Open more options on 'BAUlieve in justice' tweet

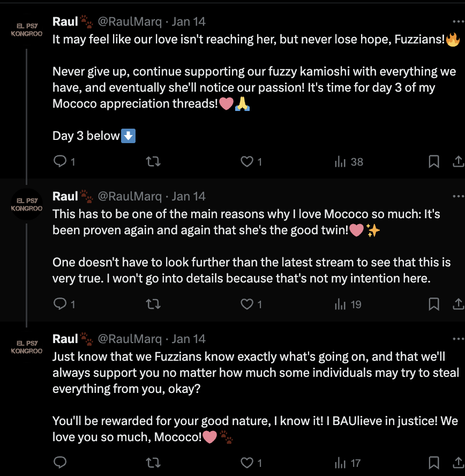[x=457, y=339]
